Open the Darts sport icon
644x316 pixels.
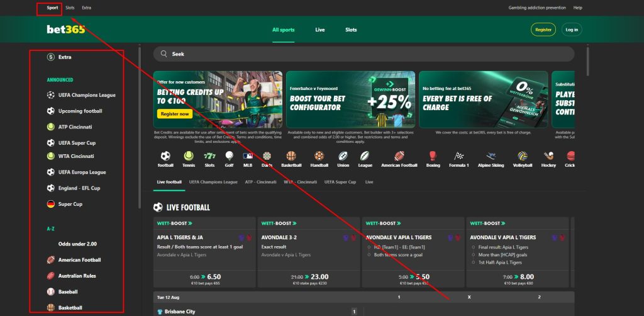(x=267, y=156)
